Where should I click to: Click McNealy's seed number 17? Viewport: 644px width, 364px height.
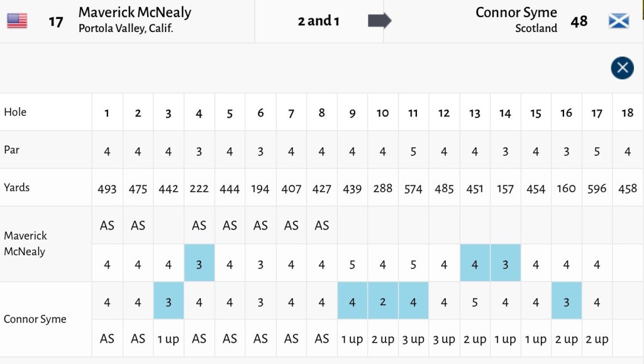click(x=55, y=22)
